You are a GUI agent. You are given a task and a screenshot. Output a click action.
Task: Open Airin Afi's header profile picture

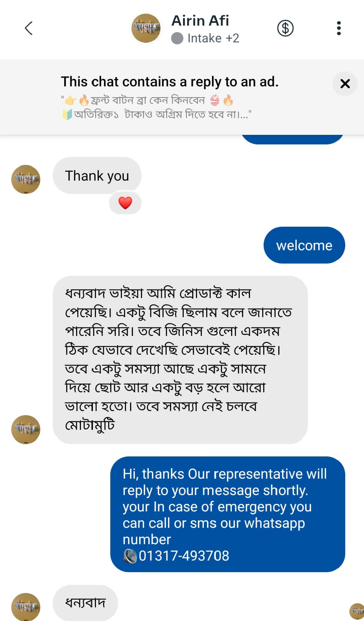pos(146,28)
